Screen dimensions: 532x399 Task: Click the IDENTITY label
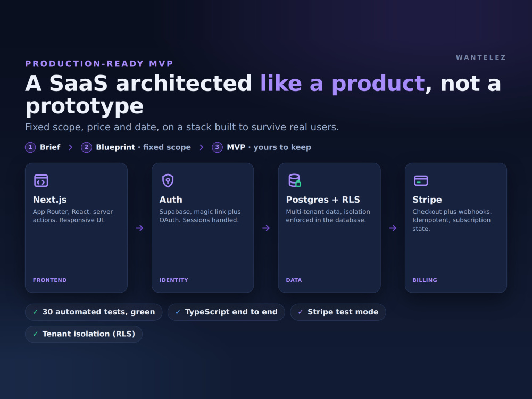[174, 280]
